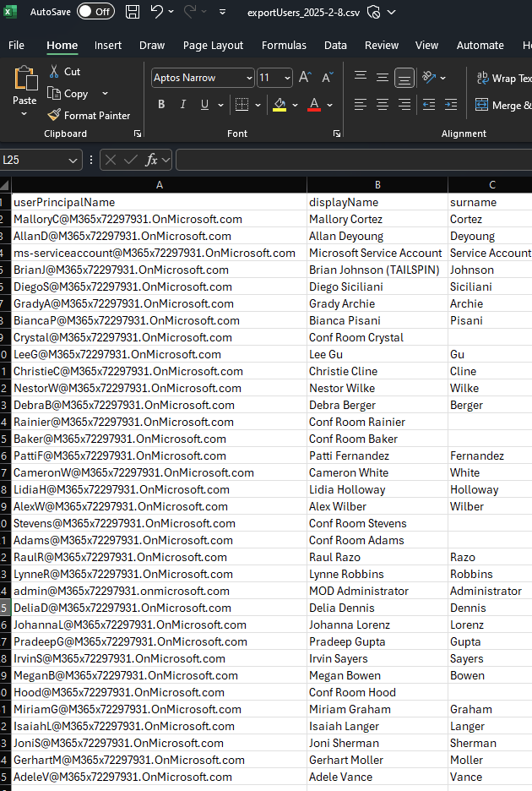
Task: Expand the Fill Color palette arrow
Action: click(295, 105)
